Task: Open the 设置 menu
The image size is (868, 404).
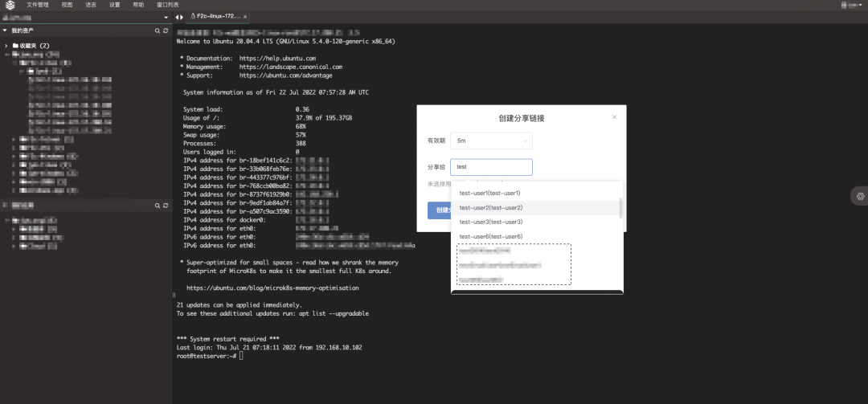Action: tap(115, 5)
